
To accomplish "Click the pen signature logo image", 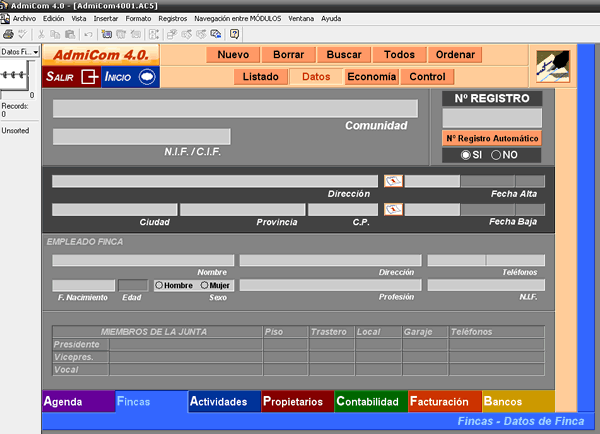I will point(553,66).
